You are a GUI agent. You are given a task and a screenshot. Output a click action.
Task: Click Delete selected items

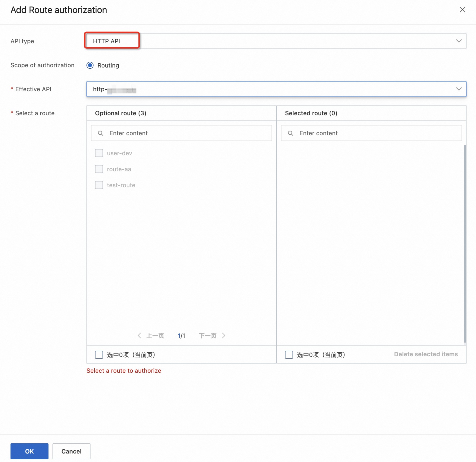pos(426,354)
